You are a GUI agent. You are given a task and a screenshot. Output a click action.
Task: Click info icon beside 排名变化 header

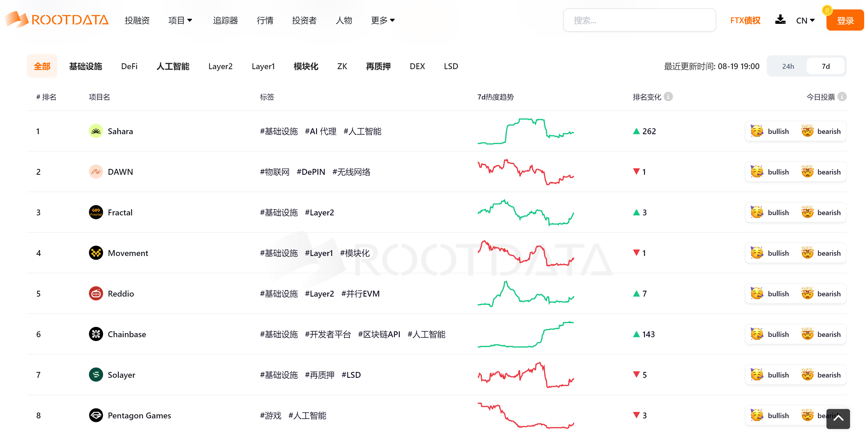[x=668, y=97]
